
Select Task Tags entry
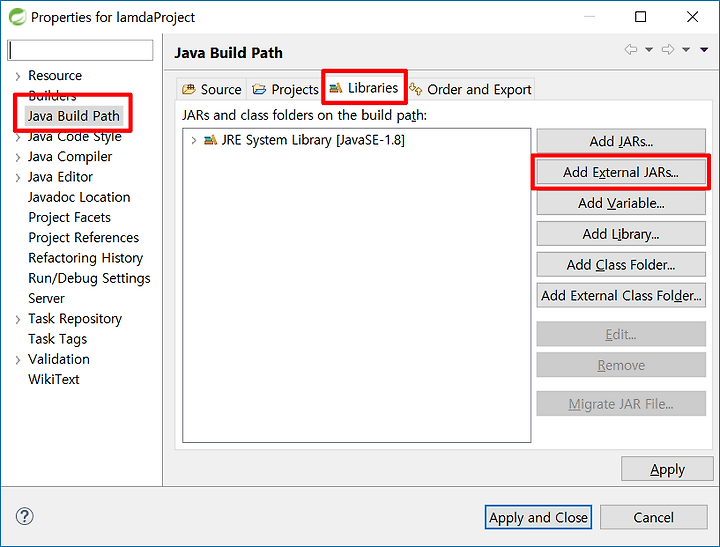point(57,338)
